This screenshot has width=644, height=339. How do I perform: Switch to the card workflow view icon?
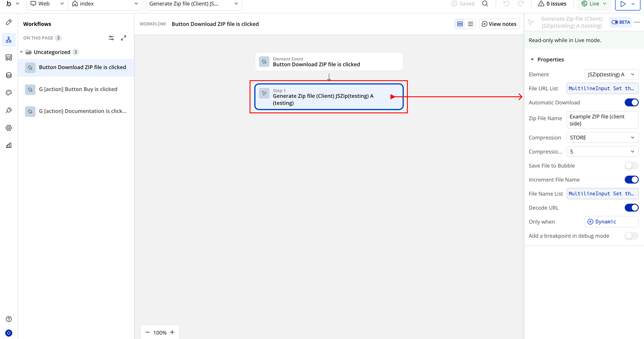click(x=460, y=24)
